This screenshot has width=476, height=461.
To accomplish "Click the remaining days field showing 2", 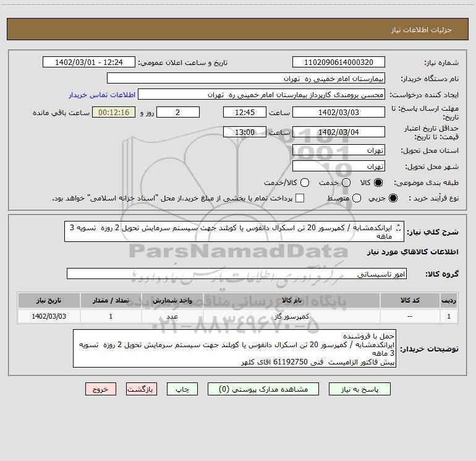I will pyautogui.click(x=178, y=112).
